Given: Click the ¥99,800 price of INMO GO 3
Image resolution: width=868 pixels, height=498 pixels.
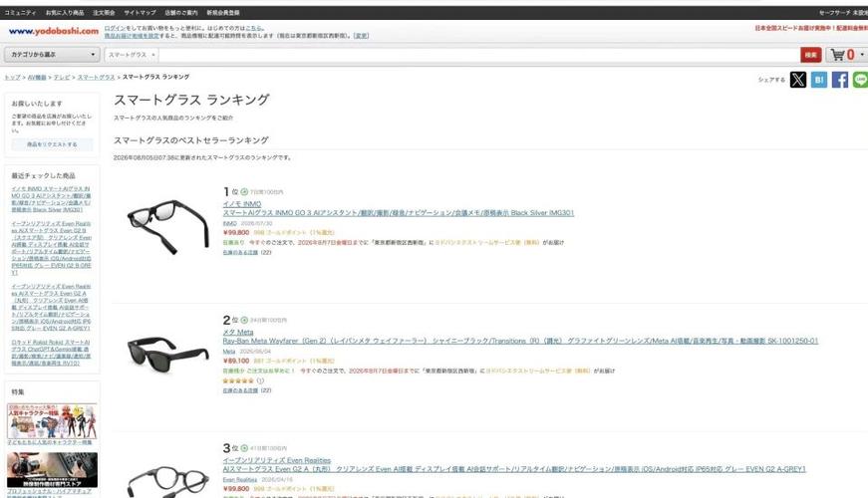Looking at the screenshot, I should (x=236, y=233).
